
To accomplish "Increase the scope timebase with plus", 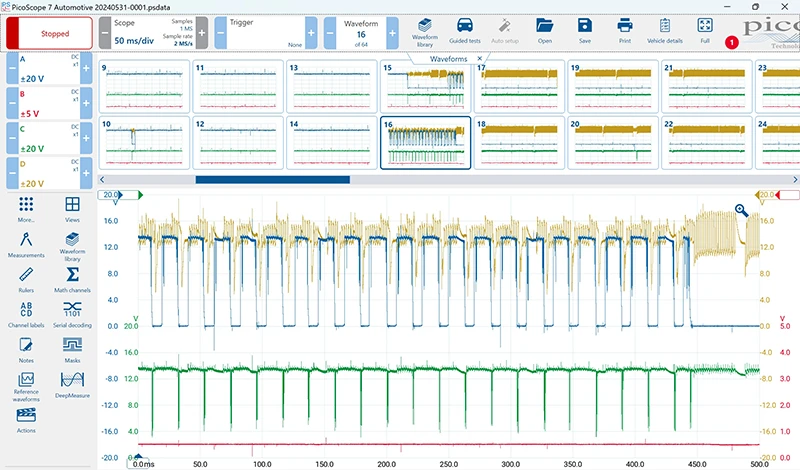I will coord(202,33).
